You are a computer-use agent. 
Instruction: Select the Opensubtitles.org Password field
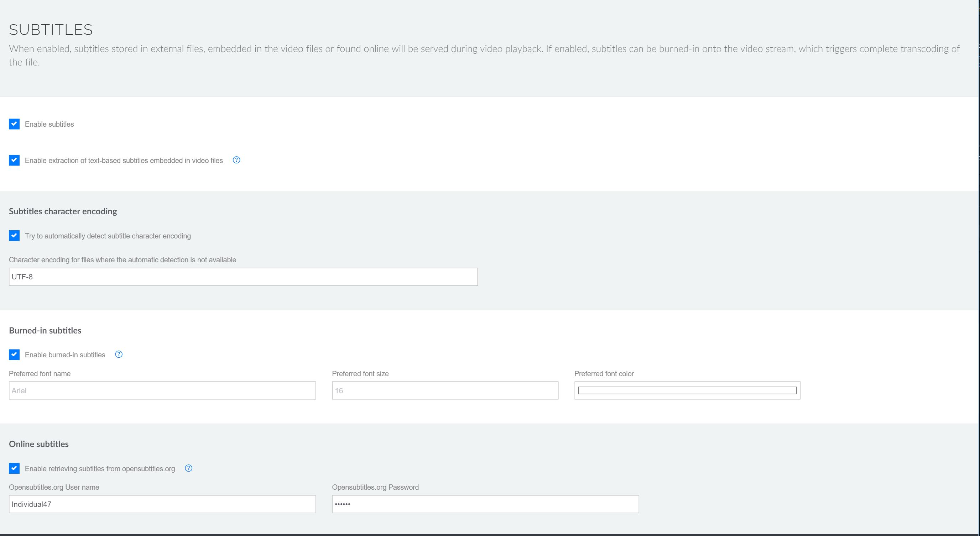click(485, 504)
